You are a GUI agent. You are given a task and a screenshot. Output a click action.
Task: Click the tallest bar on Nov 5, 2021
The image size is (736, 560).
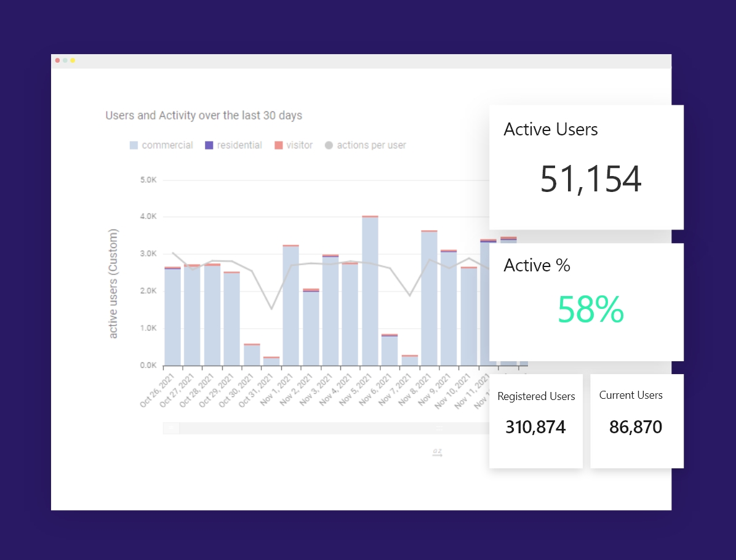369,289
